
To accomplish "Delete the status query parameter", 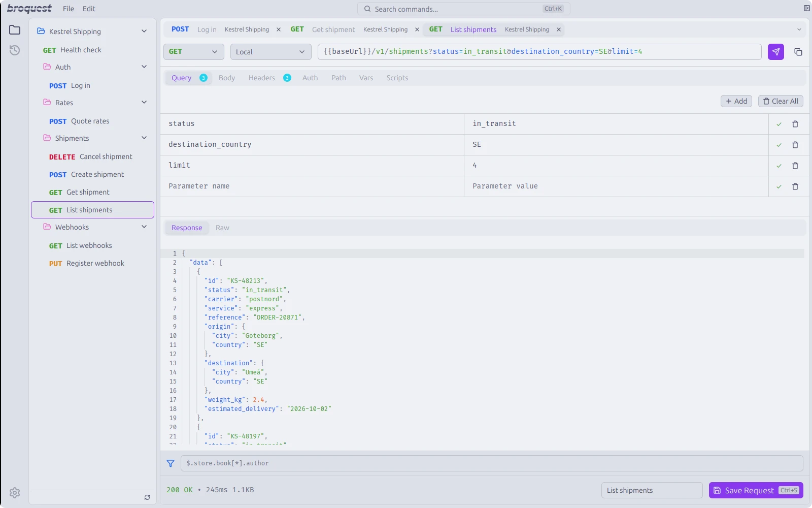I will click(x=795, y=124).
